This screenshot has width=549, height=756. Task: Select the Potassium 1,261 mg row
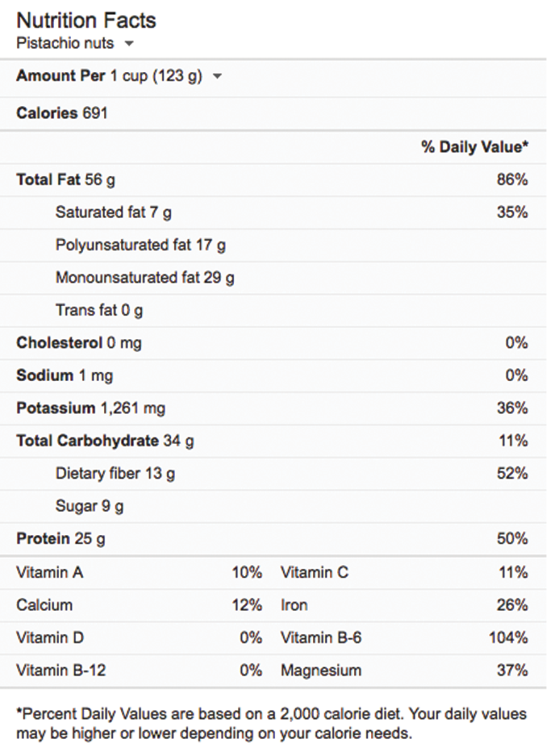click(91, 409)
